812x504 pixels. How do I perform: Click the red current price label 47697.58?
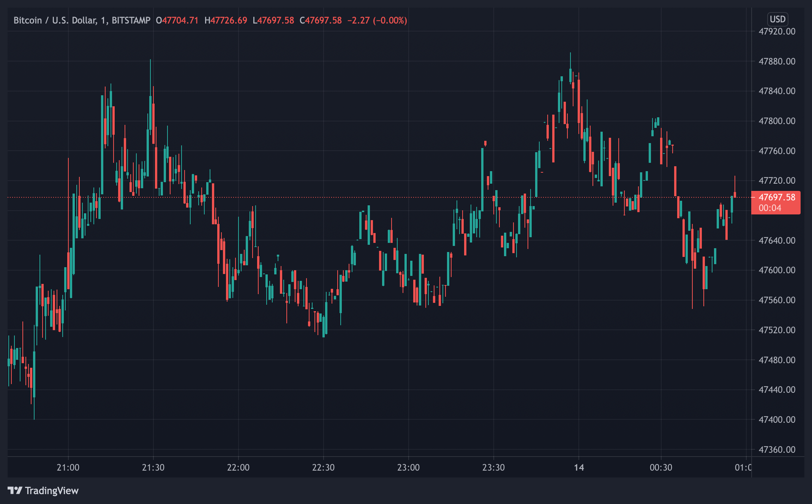[776, 197]
